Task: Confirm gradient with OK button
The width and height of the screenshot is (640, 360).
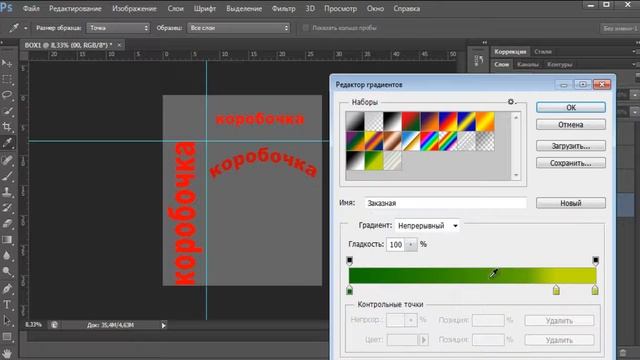Action: tap(571, 107)
